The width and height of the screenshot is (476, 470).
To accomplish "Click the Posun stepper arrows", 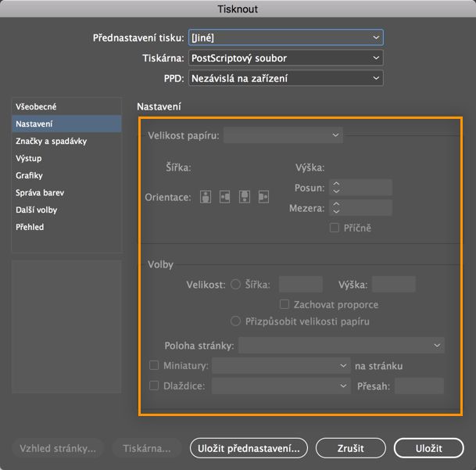I will 336,188.
